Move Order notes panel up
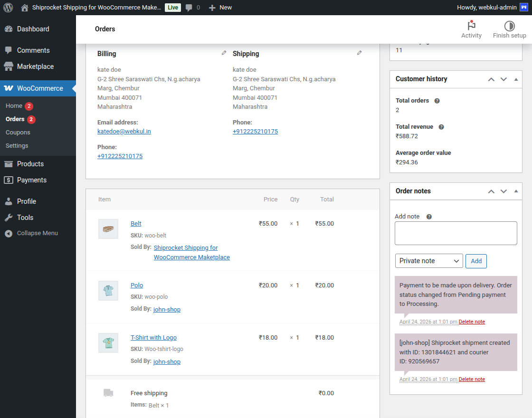The width and height of the screenshot is (532, 418). pos(491,191)
